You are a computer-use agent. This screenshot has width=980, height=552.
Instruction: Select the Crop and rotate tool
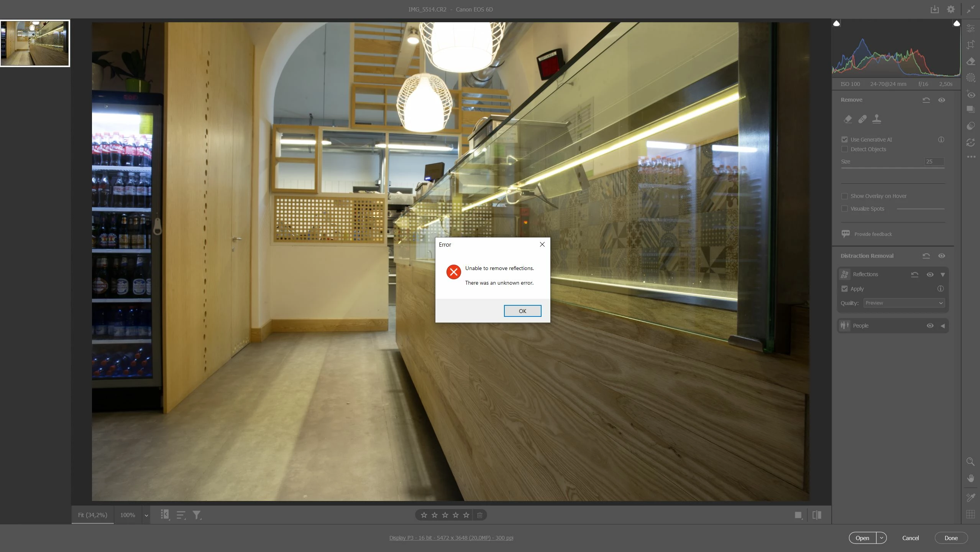point(970,45)
